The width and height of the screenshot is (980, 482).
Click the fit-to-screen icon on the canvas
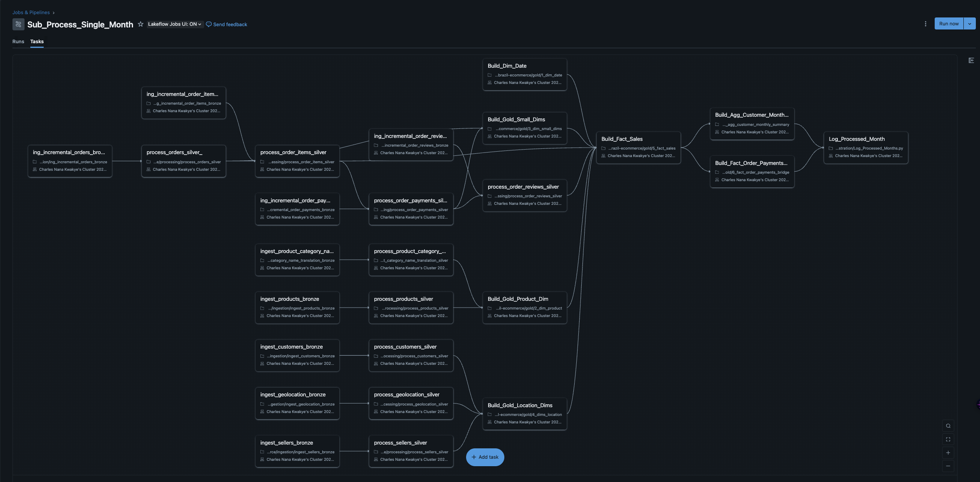point(948,439)
